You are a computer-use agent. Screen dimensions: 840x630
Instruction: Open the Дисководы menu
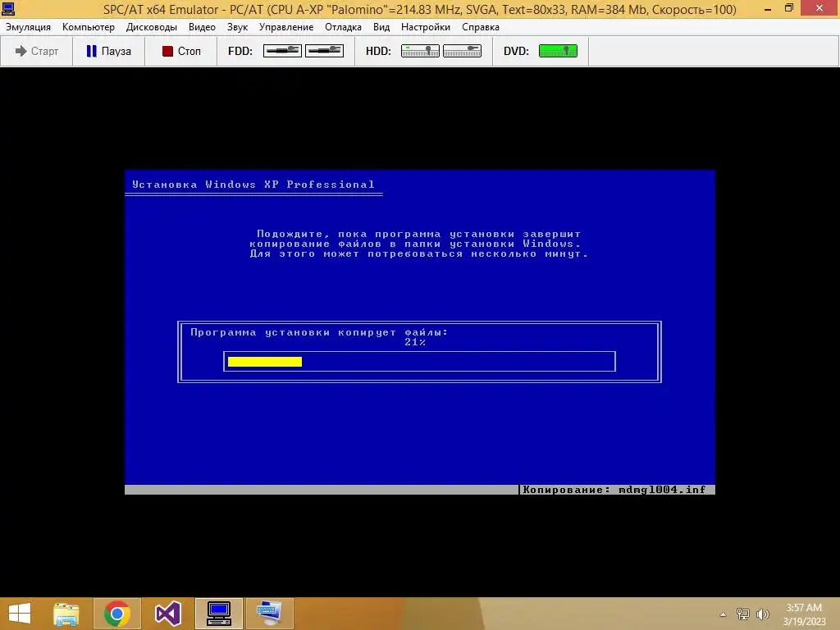tap(152, 27)
